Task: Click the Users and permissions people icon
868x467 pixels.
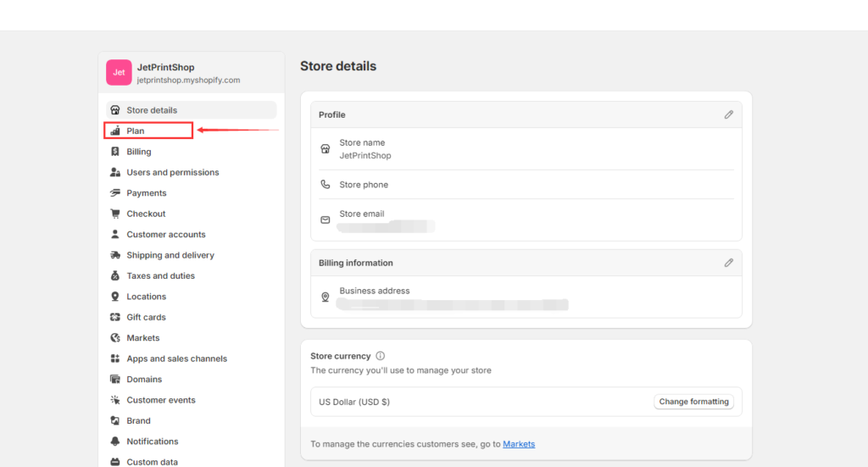Action: pos(115,172)
